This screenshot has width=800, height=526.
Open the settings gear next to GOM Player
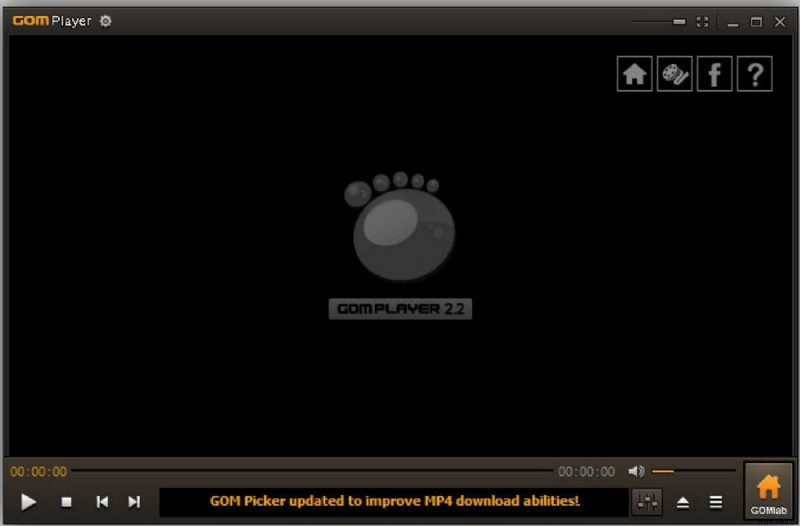click(x=106, y=21)
